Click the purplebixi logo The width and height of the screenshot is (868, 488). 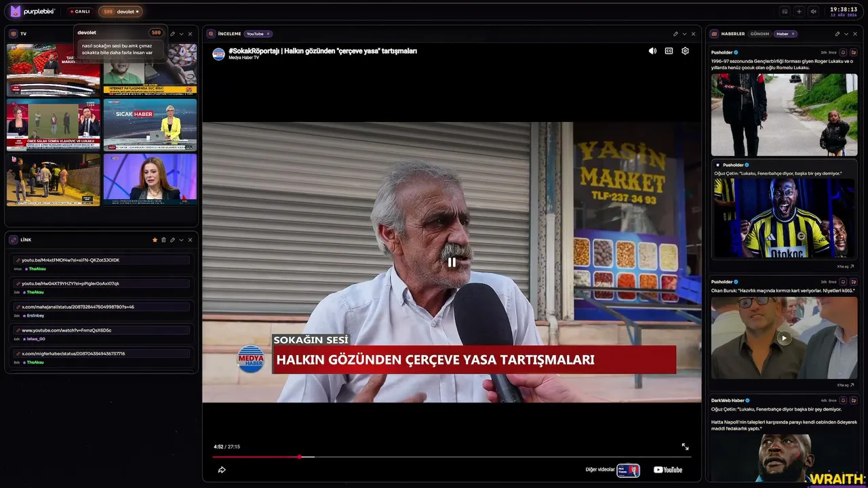click(34, 12)
